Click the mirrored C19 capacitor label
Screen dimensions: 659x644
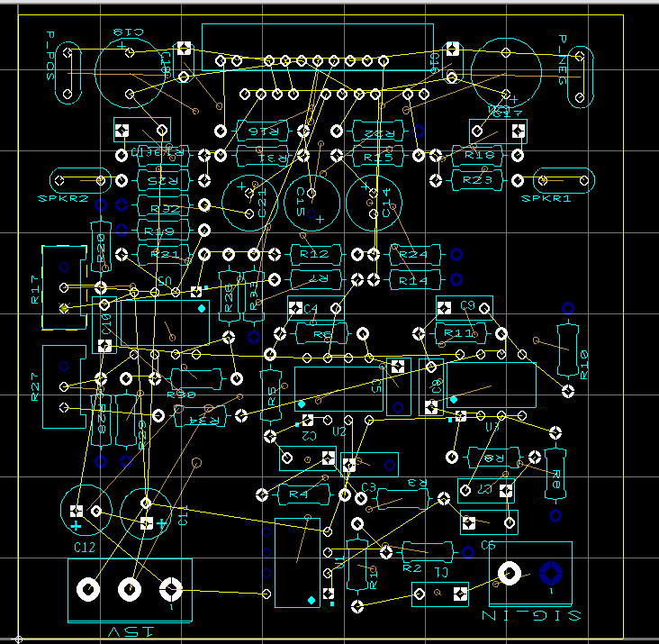pos(129,32)
